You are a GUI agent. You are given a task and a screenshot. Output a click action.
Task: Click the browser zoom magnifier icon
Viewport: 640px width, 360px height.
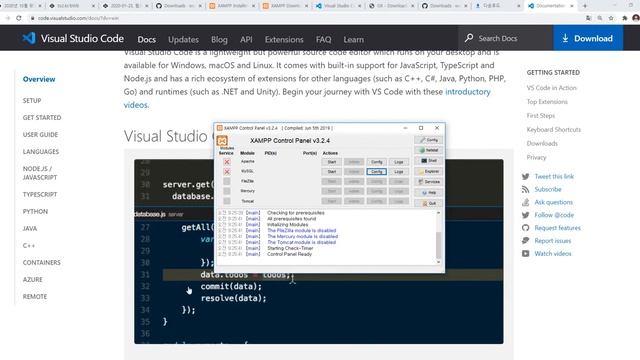(x=600, y=18)
